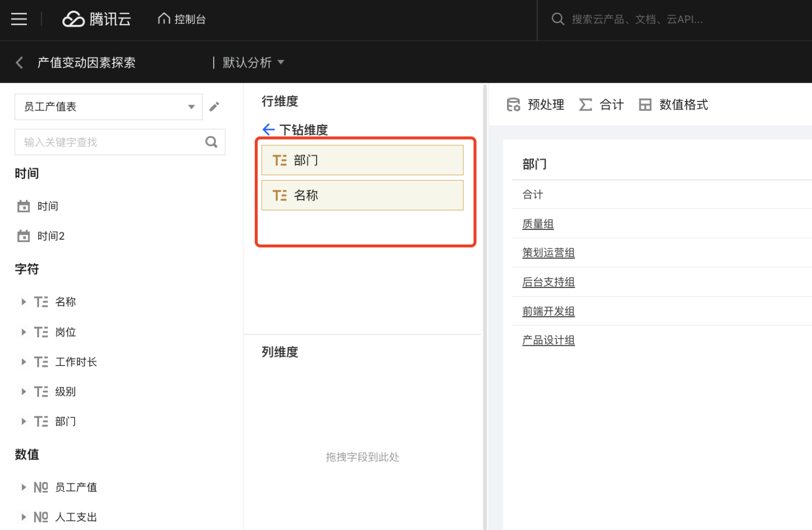Open the 数值格式 number format option
This screenshot has height=530, width=812.
673,105
